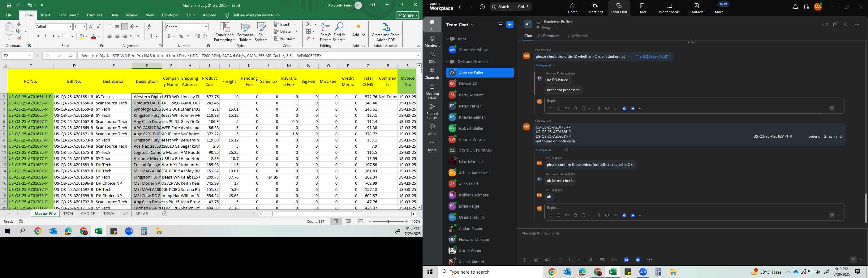The width and height of the screenshot is (868, 278).
Task: Expand the Name Box F2 dropdown
Action: click(30, 56)
